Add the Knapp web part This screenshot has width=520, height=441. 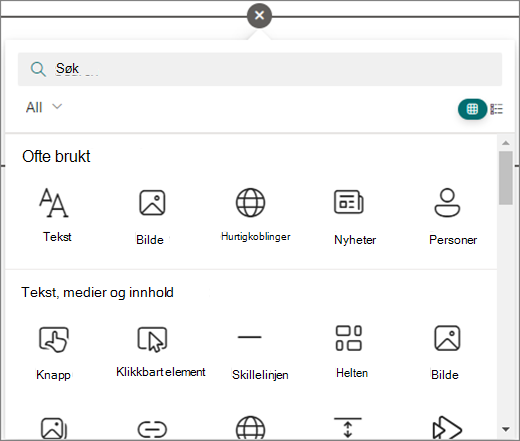(54, 353)
